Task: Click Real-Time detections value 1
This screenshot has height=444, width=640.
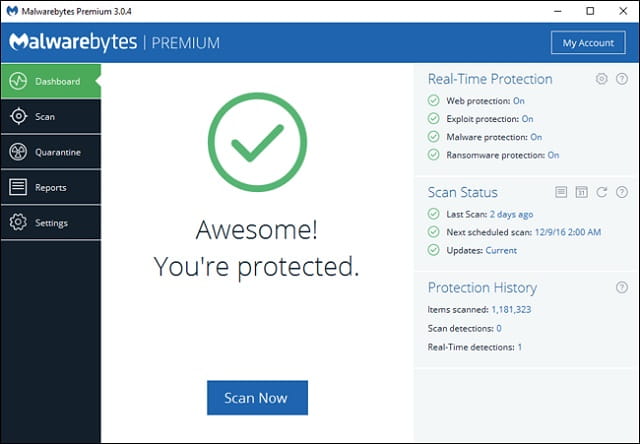Action: click(x=520, y=347)
